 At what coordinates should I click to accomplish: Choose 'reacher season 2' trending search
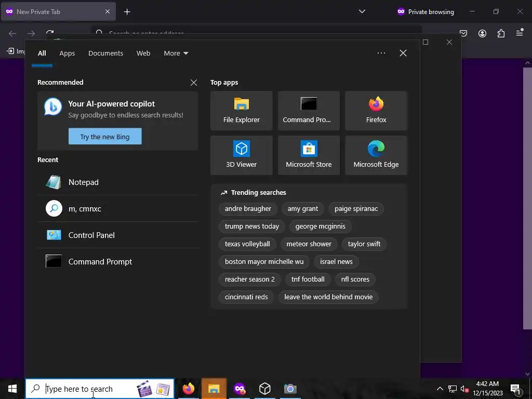pos(250,279)
